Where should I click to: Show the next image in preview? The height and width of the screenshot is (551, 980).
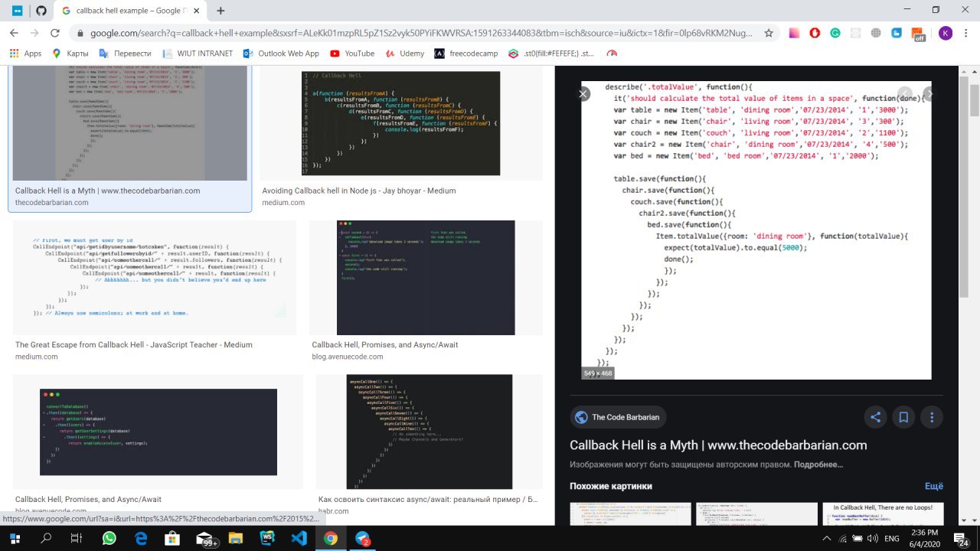tap(929, 93)
